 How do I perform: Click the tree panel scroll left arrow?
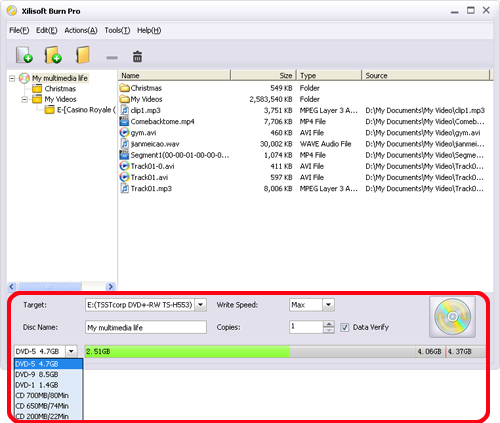point(12,286)
